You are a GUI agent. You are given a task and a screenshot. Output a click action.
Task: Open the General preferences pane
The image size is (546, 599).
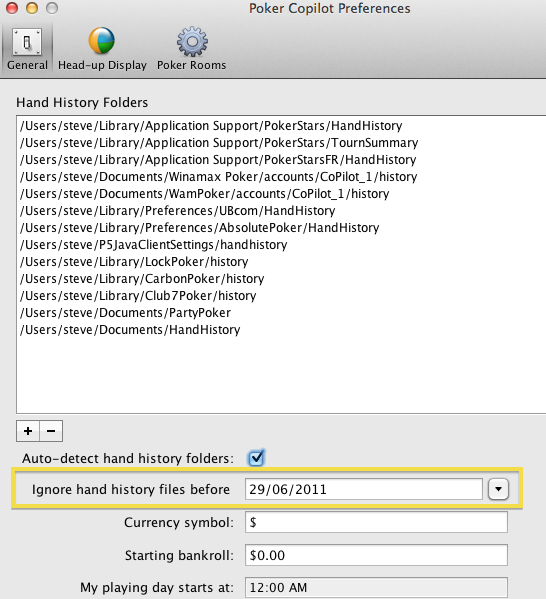[27, 50]
